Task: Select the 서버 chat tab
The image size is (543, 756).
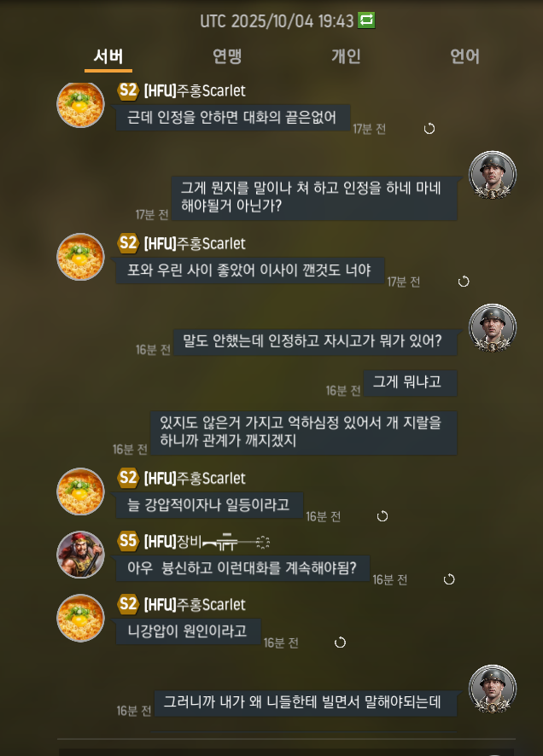Action: pos(108,56)
